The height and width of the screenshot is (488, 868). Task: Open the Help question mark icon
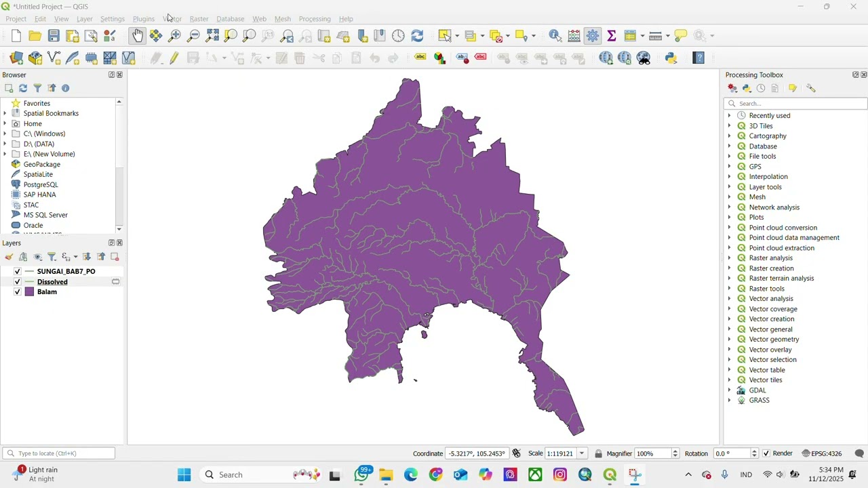pos(699,58)
